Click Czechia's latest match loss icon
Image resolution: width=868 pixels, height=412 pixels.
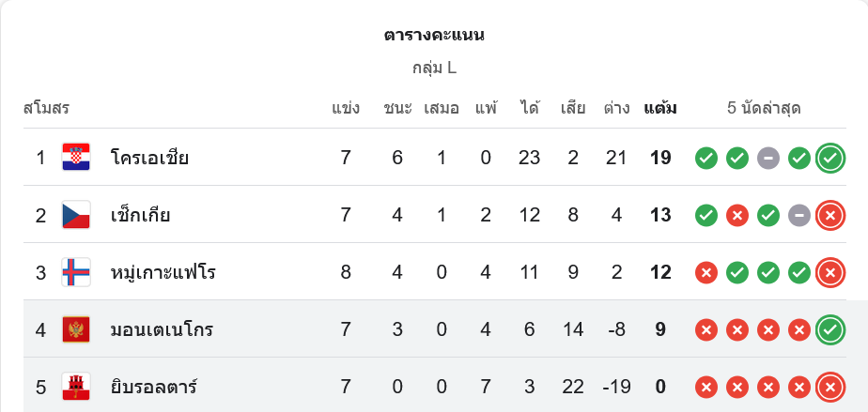tap(829, 216)
